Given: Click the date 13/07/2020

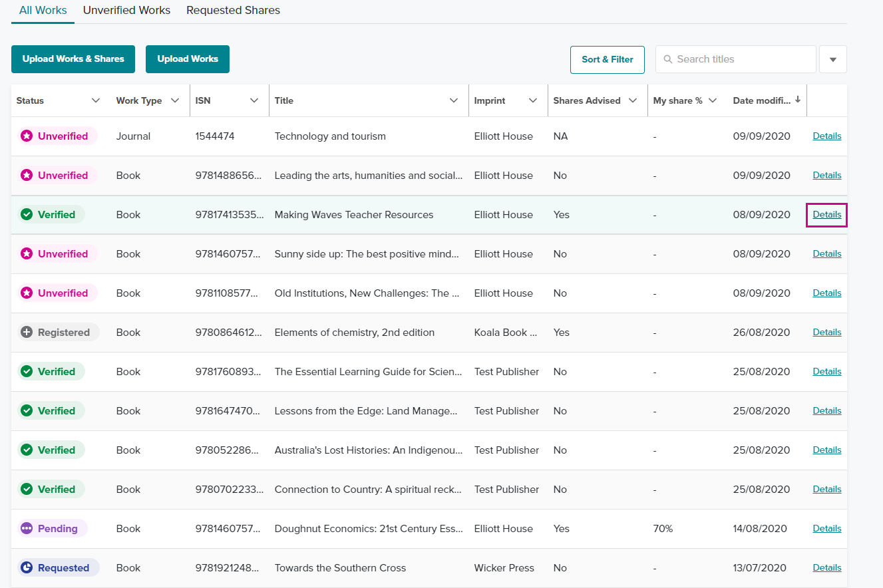Looking at the screenshot, I should (x=760, y=567).
